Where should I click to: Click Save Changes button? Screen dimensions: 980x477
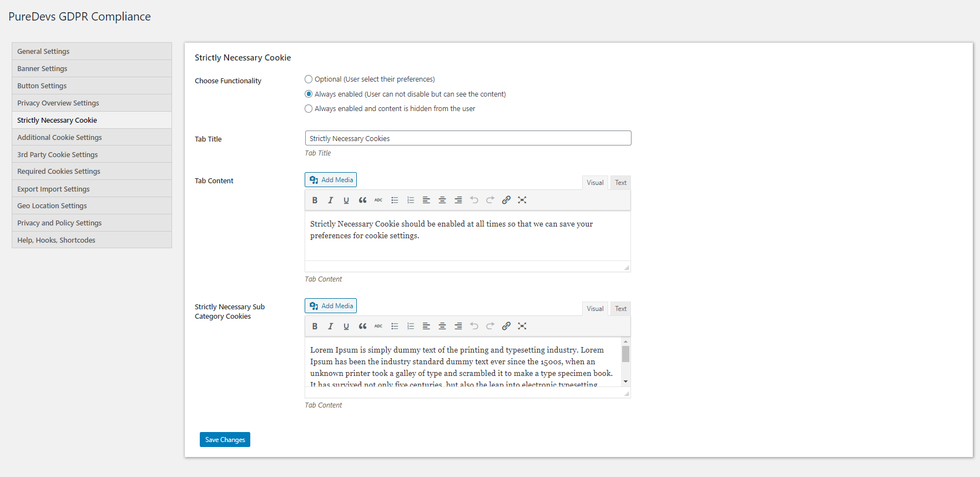225,440
